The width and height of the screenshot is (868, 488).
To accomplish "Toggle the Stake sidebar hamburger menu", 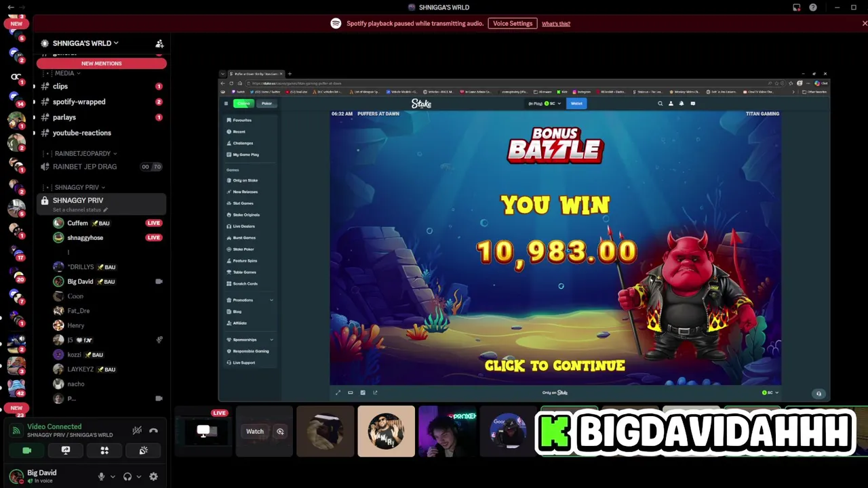I will (x=226, y=104).
